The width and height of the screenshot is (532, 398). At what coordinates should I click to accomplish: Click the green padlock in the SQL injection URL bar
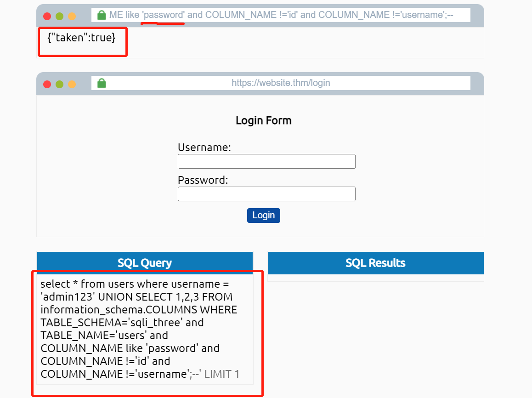tap(102, 15)
